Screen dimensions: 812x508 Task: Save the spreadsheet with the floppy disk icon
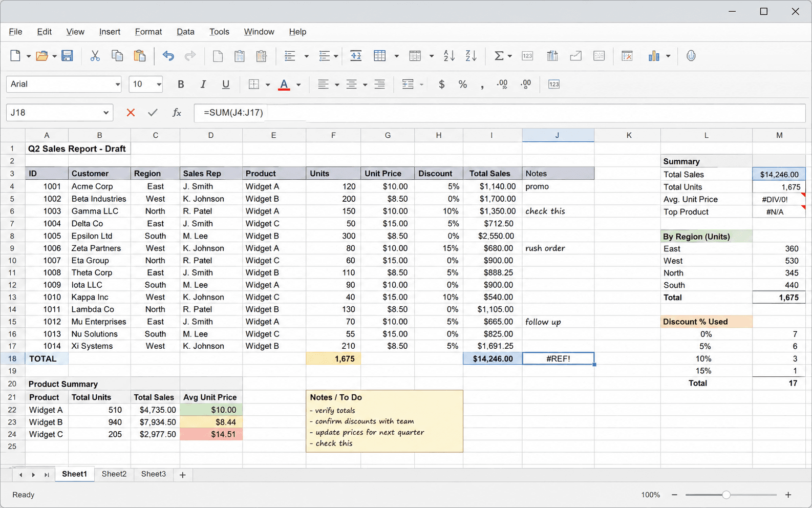pos(67,56)
